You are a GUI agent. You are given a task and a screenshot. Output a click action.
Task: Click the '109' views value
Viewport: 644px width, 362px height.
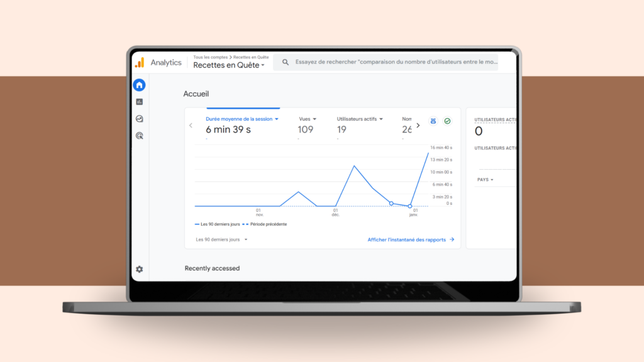(306, 129)
